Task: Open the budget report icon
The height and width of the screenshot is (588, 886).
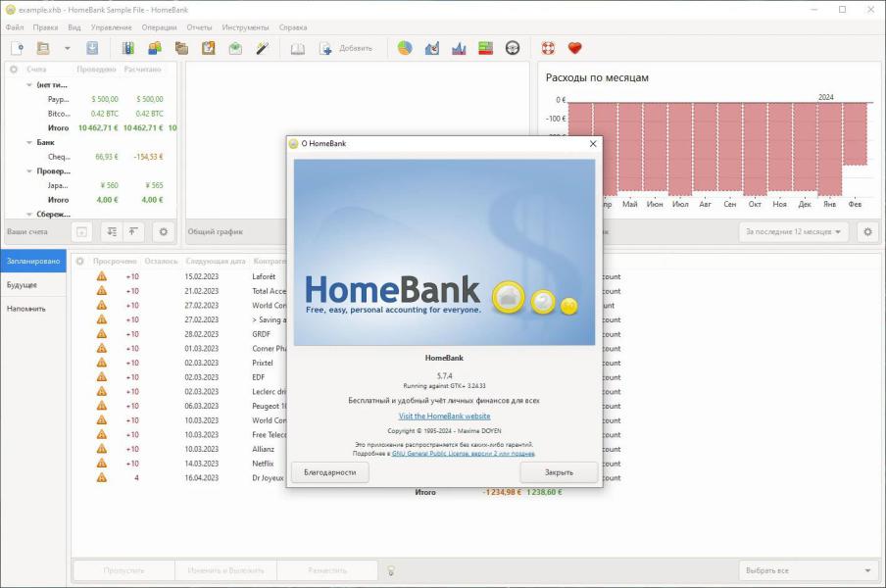Action: [x=485, y=49]
